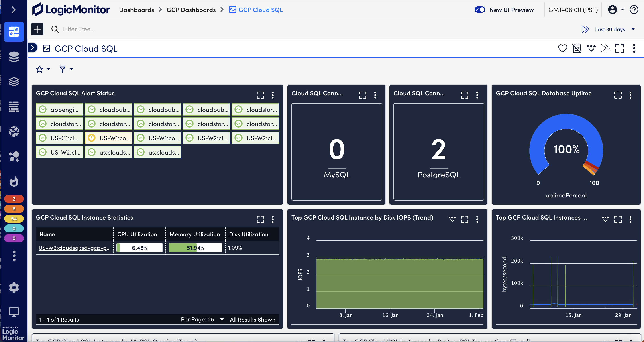This screenshot has height=342, width=644.
Task: Open the Per Page 25 dropdown
Action: (221, 319)
